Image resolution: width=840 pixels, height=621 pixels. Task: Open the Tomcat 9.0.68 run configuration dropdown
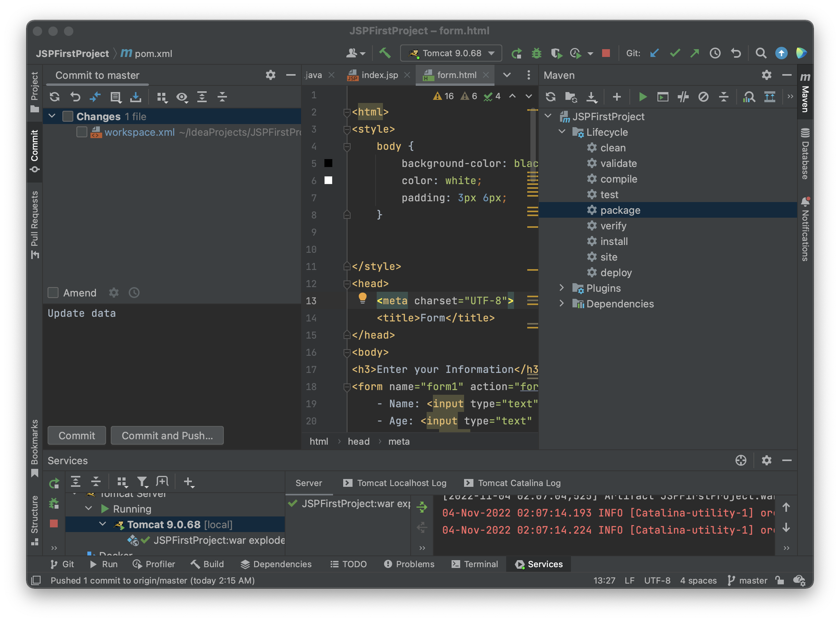point(451,53)
